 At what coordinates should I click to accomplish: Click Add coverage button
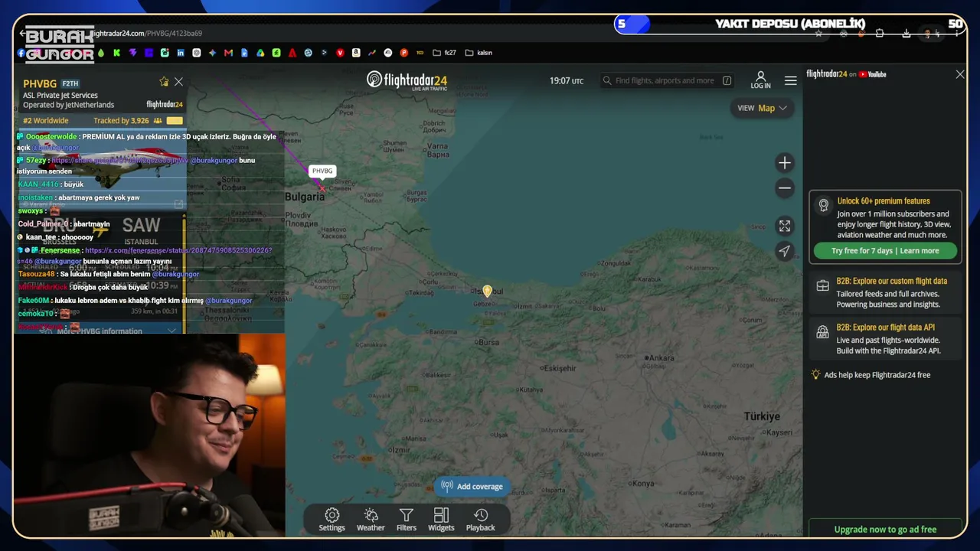(472, 487)
